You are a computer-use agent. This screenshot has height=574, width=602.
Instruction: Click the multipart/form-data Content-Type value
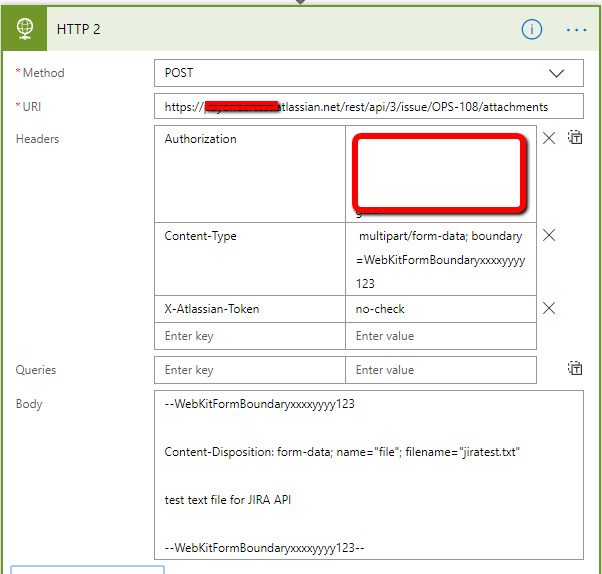click(x=441, y=259)
